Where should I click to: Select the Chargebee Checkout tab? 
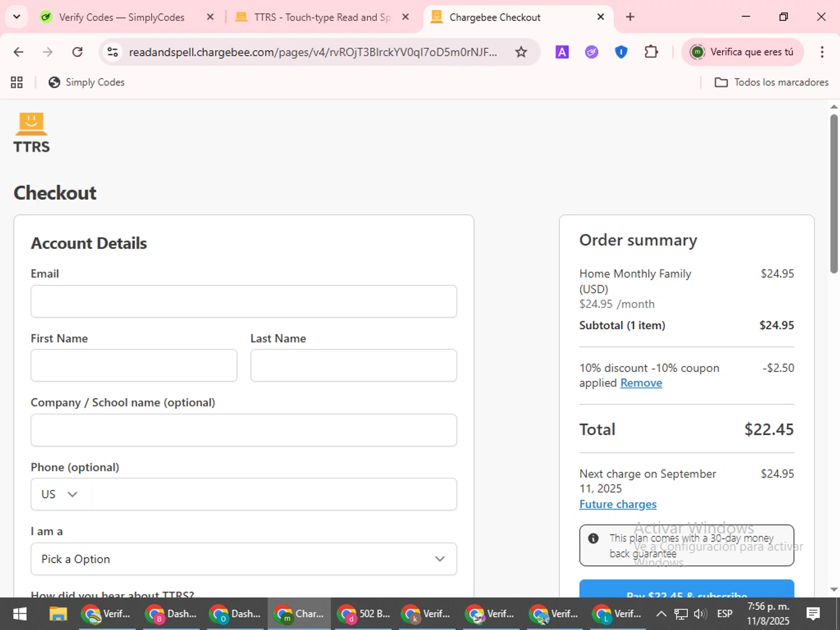(x=495, y=17)
